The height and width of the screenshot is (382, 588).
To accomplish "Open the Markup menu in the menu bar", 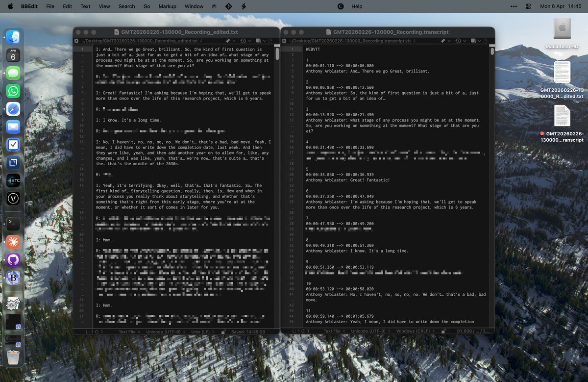I will [167, 6].
